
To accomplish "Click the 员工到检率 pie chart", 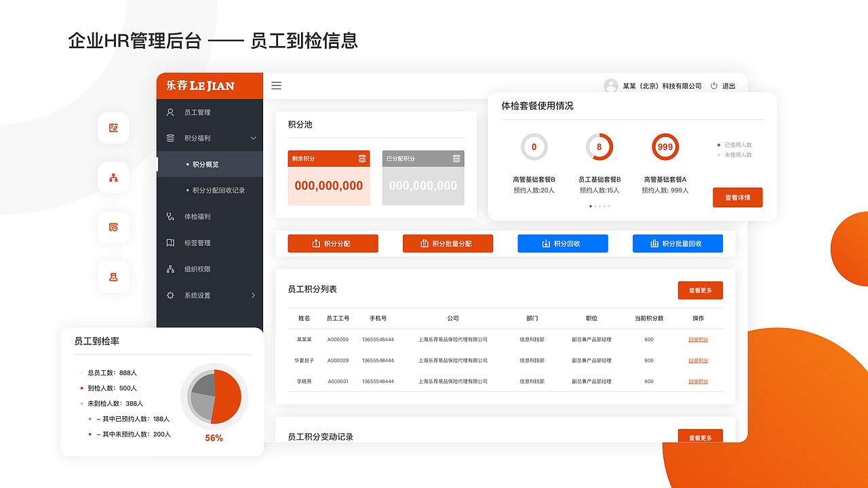I will [214, 396].
